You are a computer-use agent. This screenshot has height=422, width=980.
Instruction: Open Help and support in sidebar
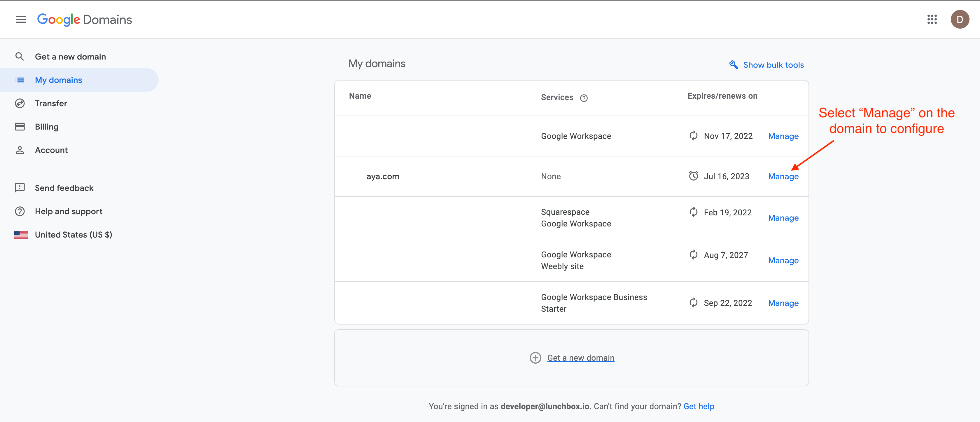(x=79, y=211)
